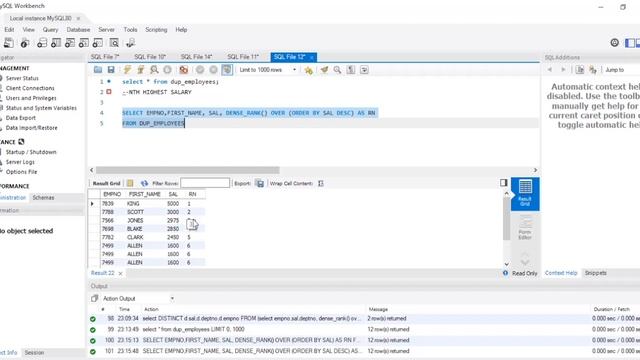Open the Database menu
The width and height of the screenshot is (640, 360).
(x=78, y=30)
